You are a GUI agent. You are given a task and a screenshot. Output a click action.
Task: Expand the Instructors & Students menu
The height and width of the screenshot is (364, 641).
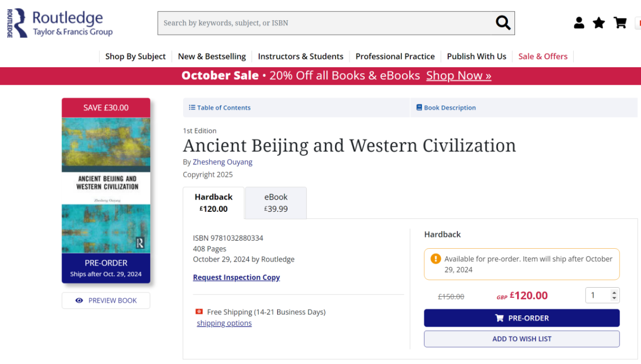click(300, 57)
